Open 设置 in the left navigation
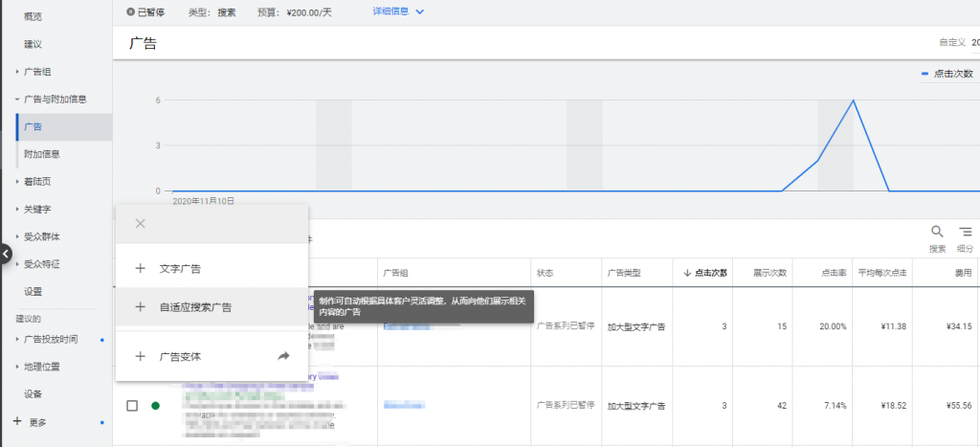The width and height of the screenshot is (980, 447). click(33, 291)
